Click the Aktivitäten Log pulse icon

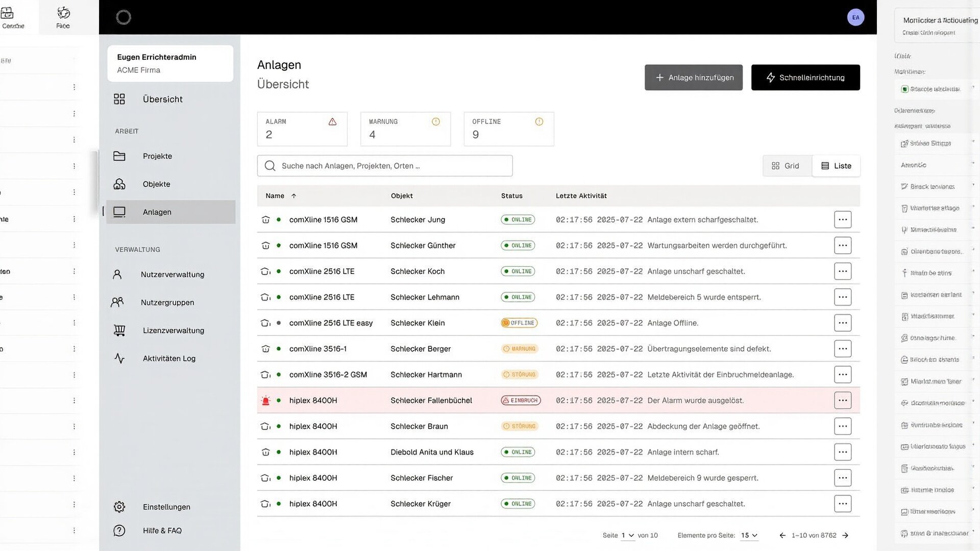pos(119,359)
